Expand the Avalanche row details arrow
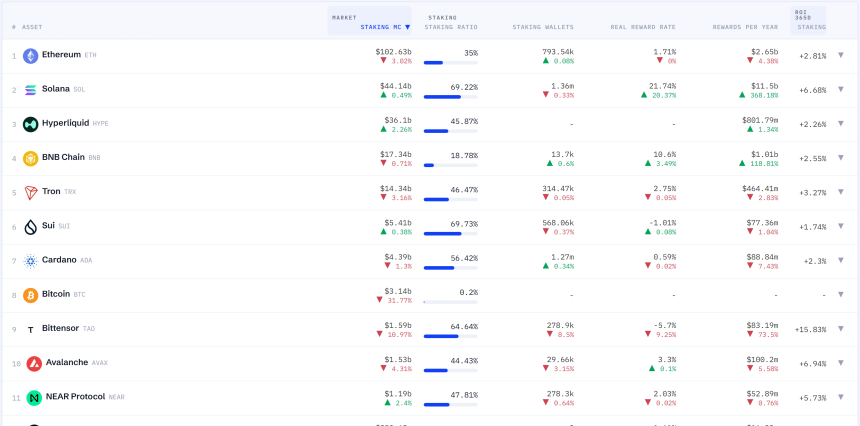This screenshot has width=860, height=426. click(841, 362)
